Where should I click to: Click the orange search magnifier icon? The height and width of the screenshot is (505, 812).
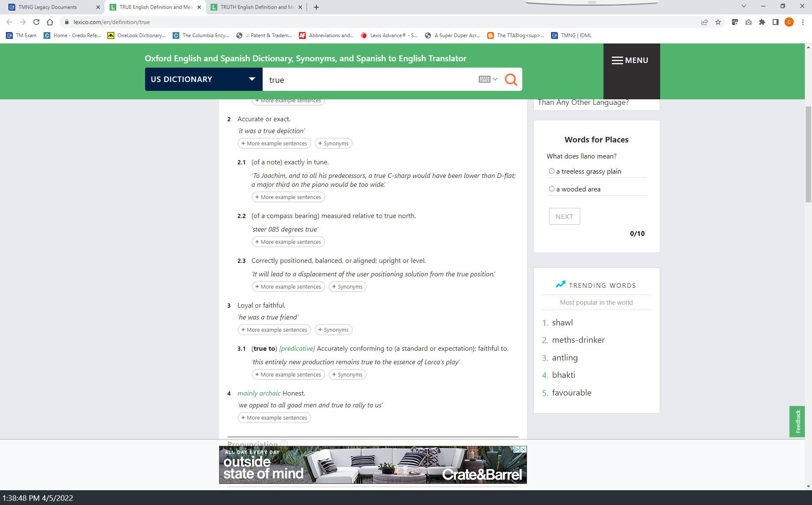point(511,79)
